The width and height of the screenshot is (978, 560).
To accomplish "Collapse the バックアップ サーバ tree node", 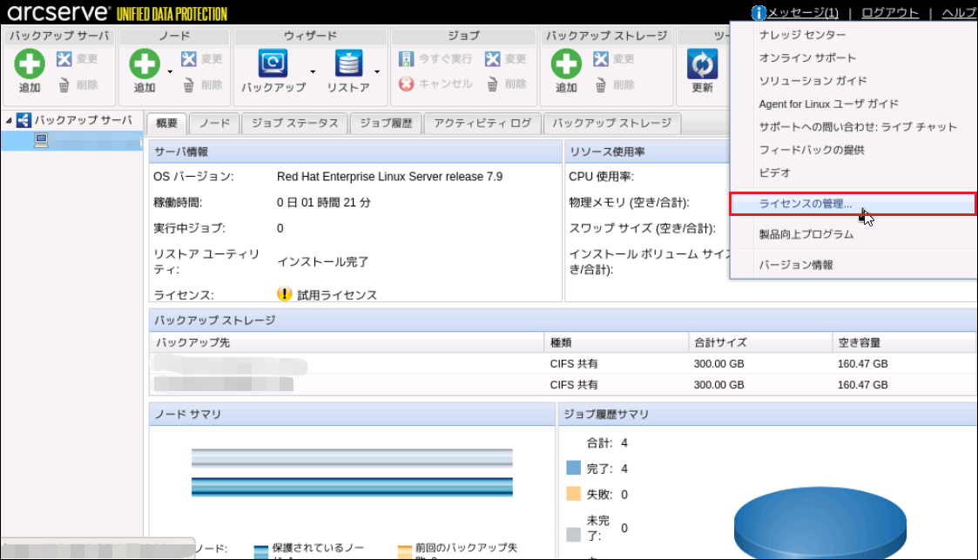I will (9, 120).
